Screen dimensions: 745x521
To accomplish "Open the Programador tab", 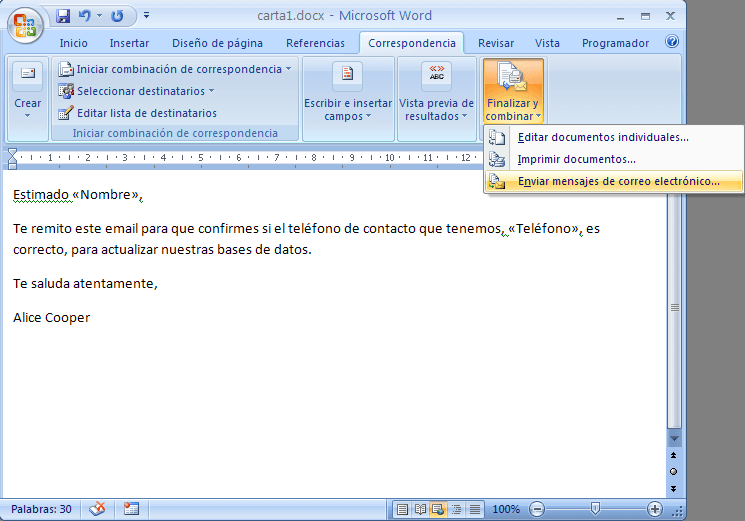I will pyautogui.click(x=615, y=43).
